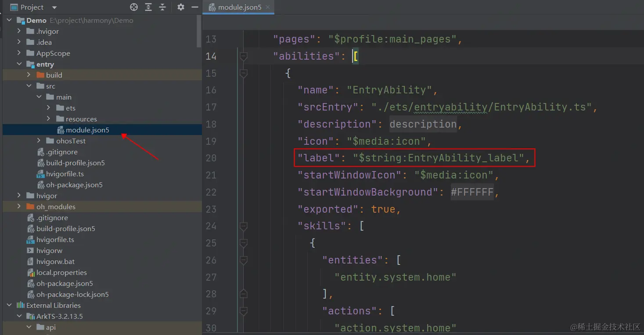The height and width of the screenshot is (335, 644).
Task: Click the Demo project root folder icon
Action: (21, 20)
